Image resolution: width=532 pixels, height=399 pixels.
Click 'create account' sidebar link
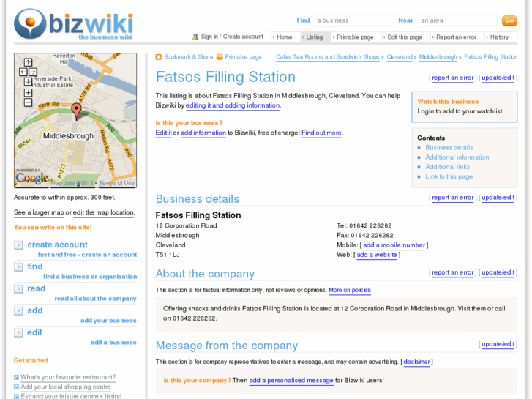click(57, 245)
